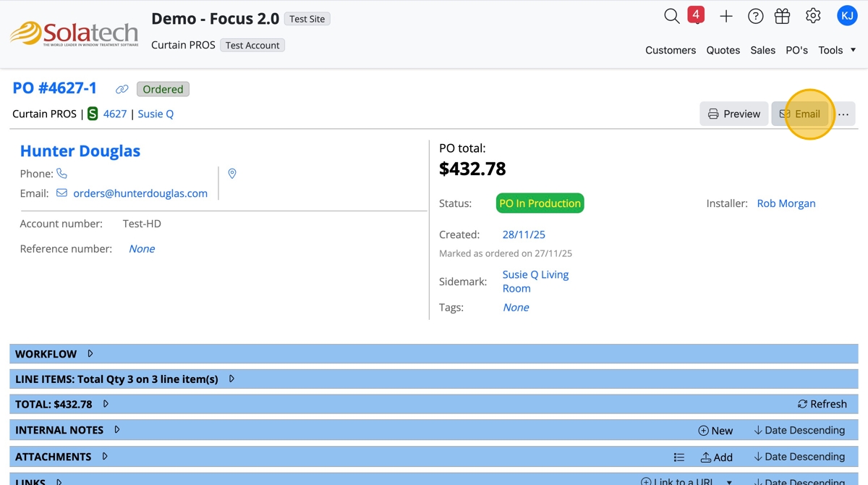Click the chain link icon beside PO number

pos(122,89)
